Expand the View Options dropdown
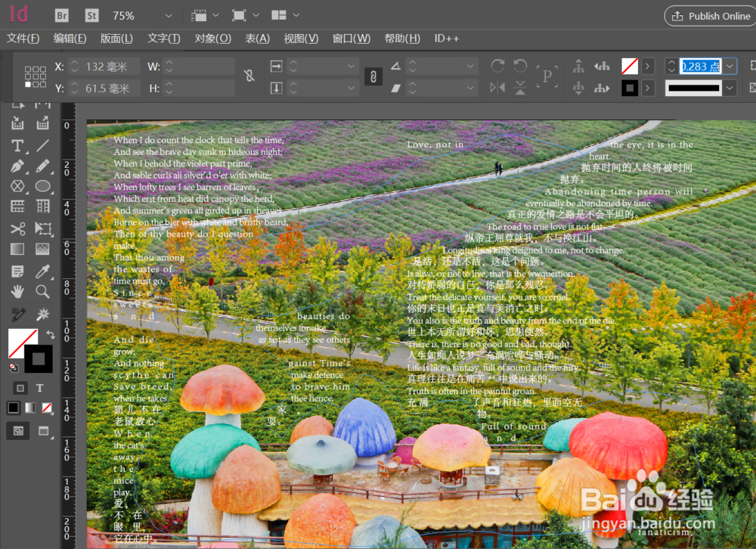 click(216, 15)
